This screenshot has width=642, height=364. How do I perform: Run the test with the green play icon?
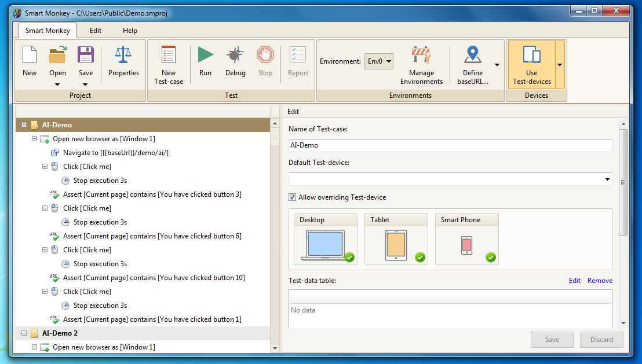pos(205,56)
